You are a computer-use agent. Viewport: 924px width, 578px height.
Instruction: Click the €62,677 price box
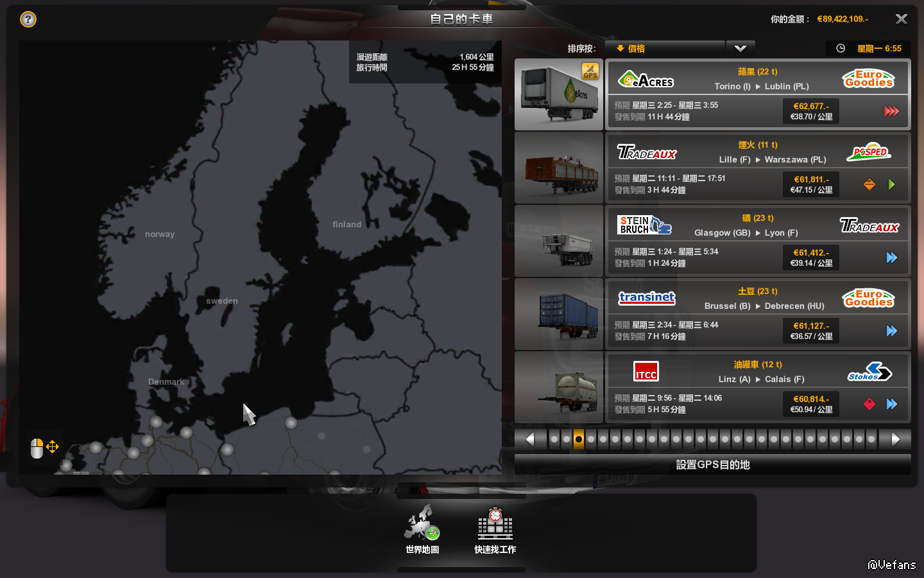pos(811,111)
